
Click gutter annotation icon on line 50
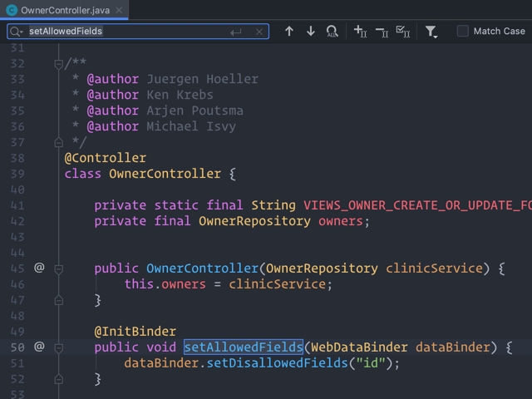tap(39, 347)
